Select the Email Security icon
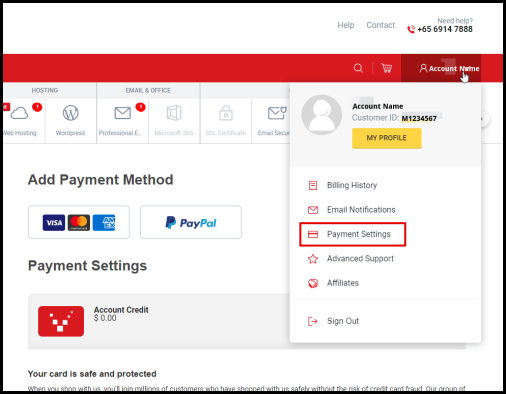The height and width of the screenshot is (394, 506). pyautogui.click(x=277, y=113)
